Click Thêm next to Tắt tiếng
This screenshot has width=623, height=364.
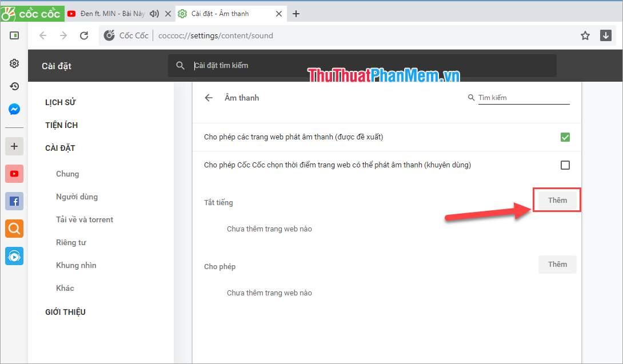coord(556,200)
